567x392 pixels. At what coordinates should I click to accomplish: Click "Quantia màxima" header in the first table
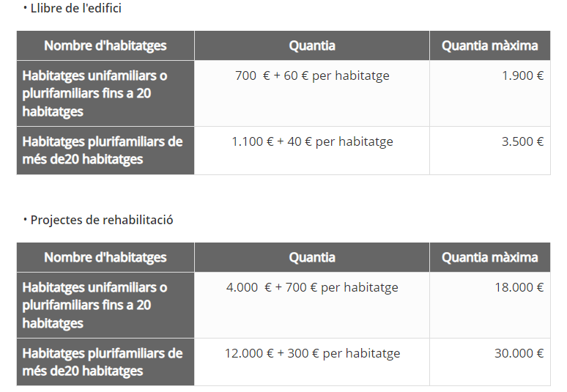(489, 45)
